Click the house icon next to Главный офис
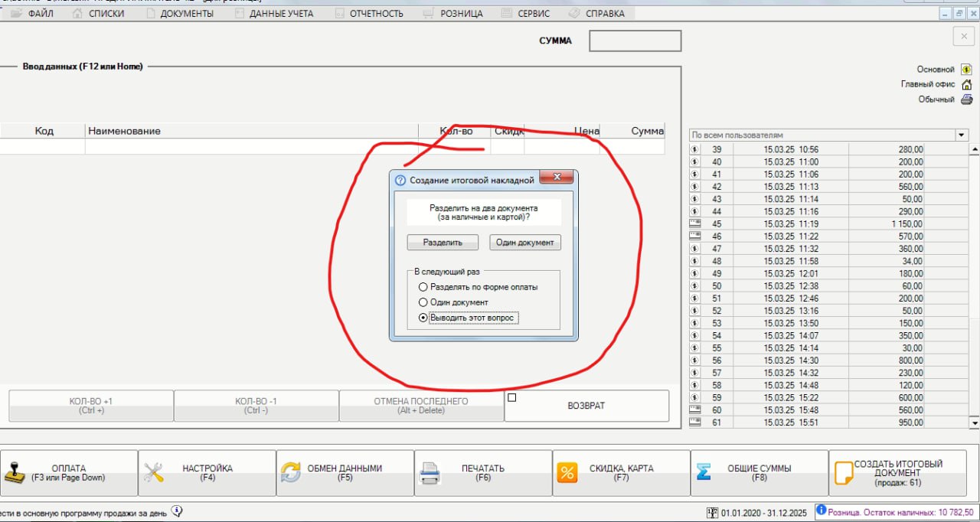 point(966,84)
